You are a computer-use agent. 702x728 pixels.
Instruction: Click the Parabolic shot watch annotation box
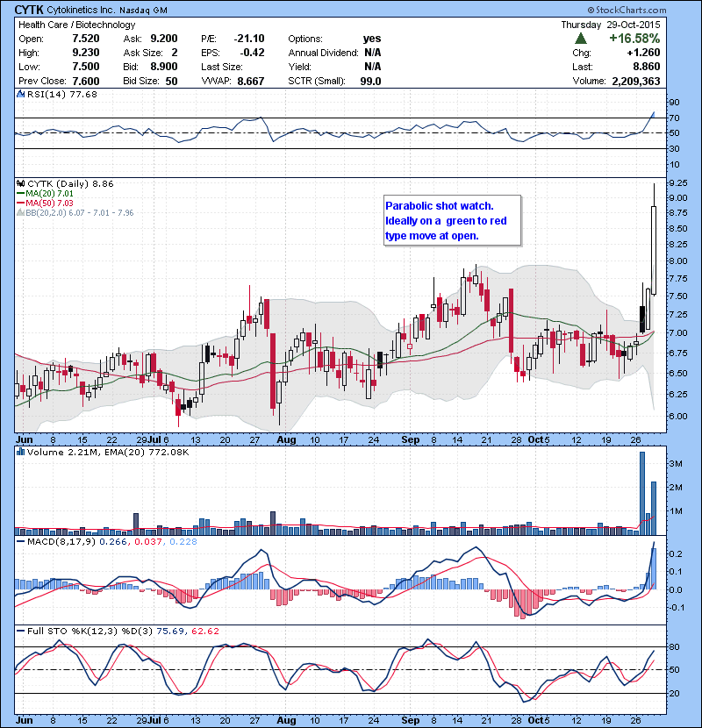[453, 220]
